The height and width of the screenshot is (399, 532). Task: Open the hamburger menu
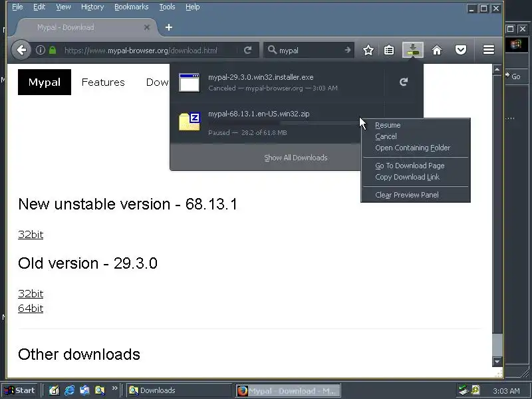tap(489, 50)
